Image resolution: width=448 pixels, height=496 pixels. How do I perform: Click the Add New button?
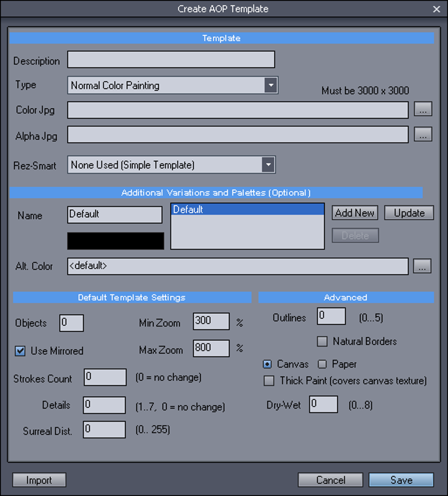click(x=355, y=213)
